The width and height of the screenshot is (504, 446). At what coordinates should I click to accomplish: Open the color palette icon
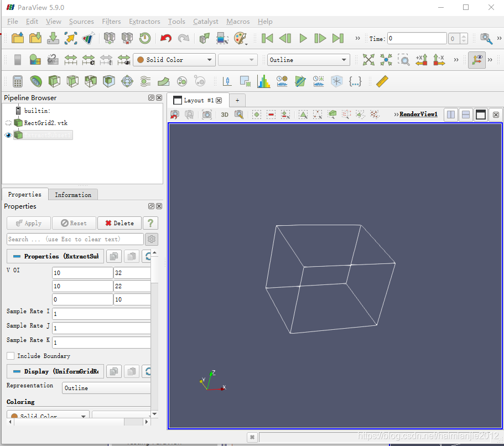[x=240, y=38]
